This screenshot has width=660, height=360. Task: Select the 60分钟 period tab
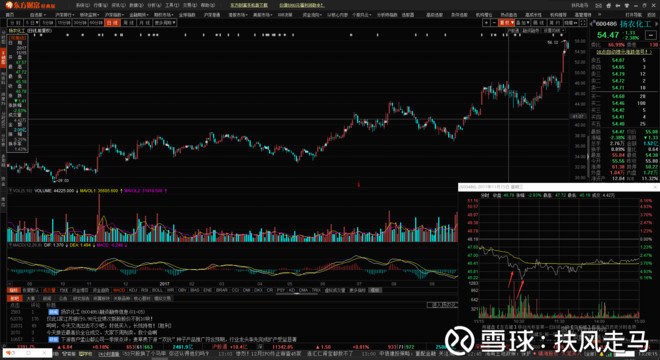point(96,22)
